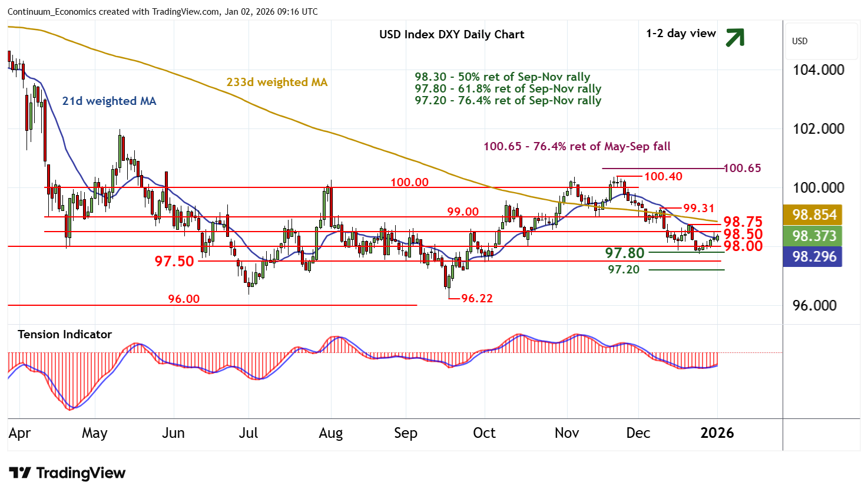868x495 pixels.
Task: Click the green 97.80 retracement level label
Action: [x=625, y=253]
